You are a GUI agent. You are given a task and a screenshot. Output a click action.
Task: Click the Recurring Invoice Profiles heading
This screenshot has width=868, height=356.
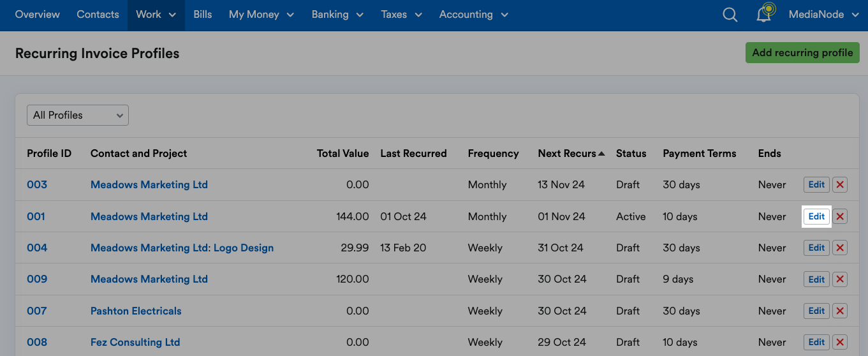tap(97, 54)
